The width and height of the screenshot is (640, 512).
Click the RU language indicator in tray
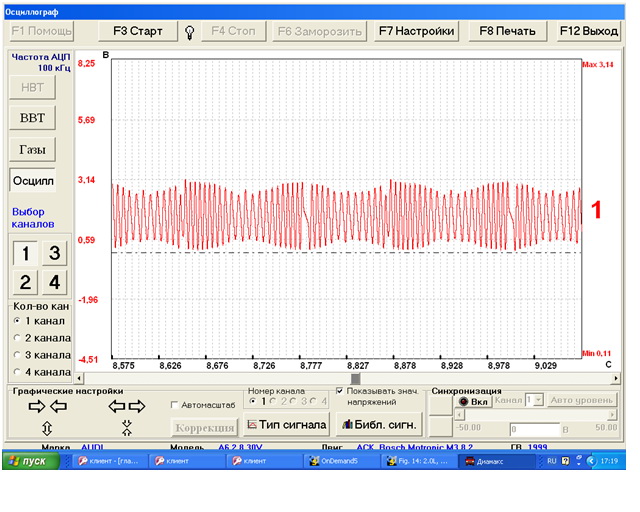(551, 461)
